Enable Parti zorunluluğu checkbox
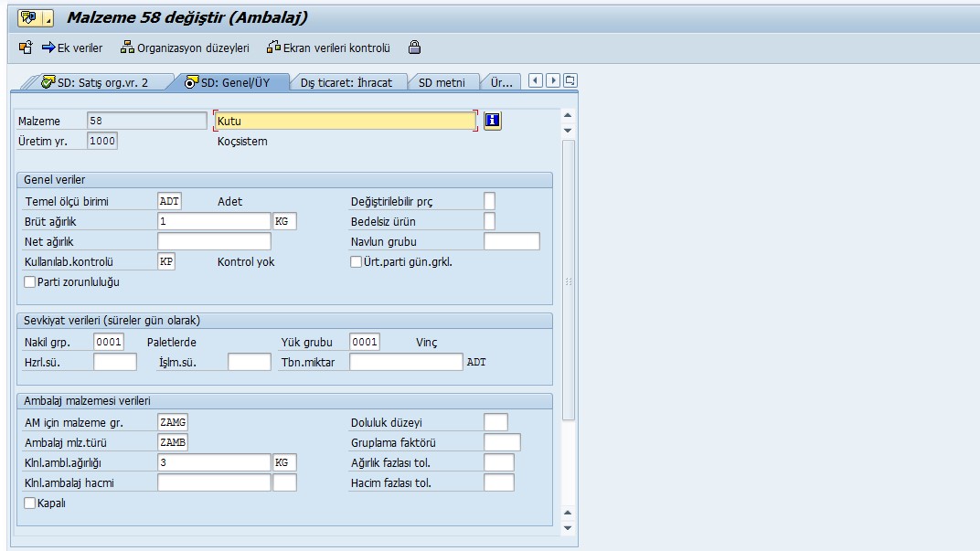980x551 pixels. click(x=30, y=282)
